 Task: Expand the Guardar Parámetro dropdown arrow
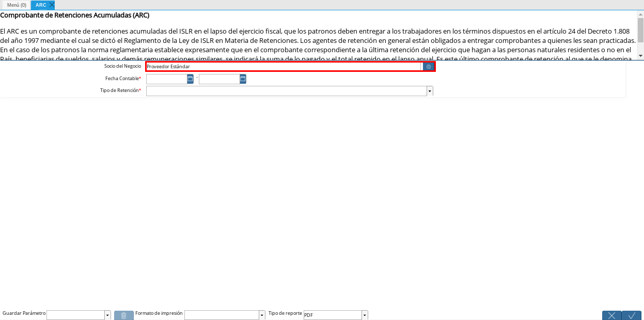(107, 315)
